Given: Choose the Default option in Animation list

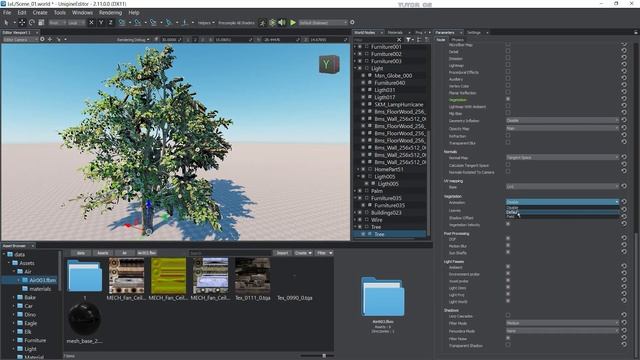Looking at the screenshot, I should 562,212.
